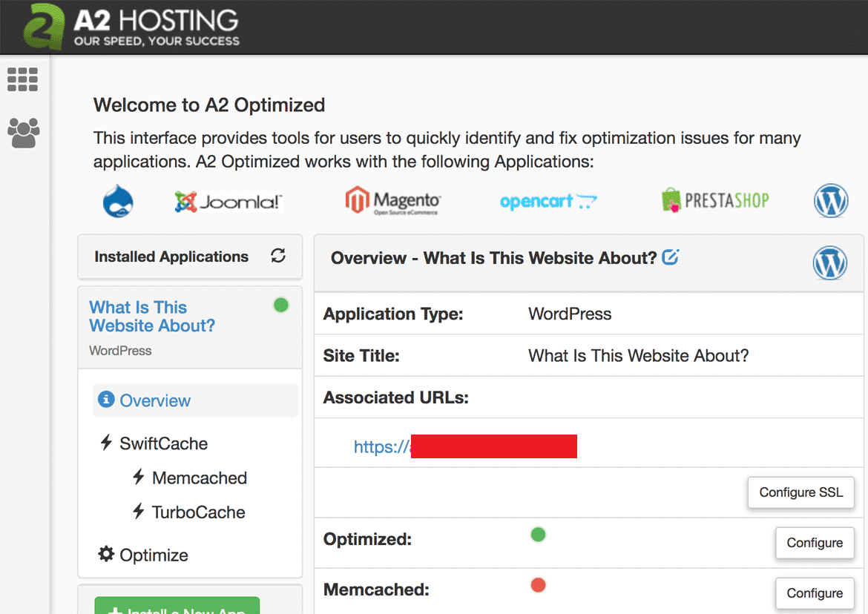The height and width of the screenshot is (614, 868).
Task: Click the Memcached: label in overview table
Action: pos(376,589)
